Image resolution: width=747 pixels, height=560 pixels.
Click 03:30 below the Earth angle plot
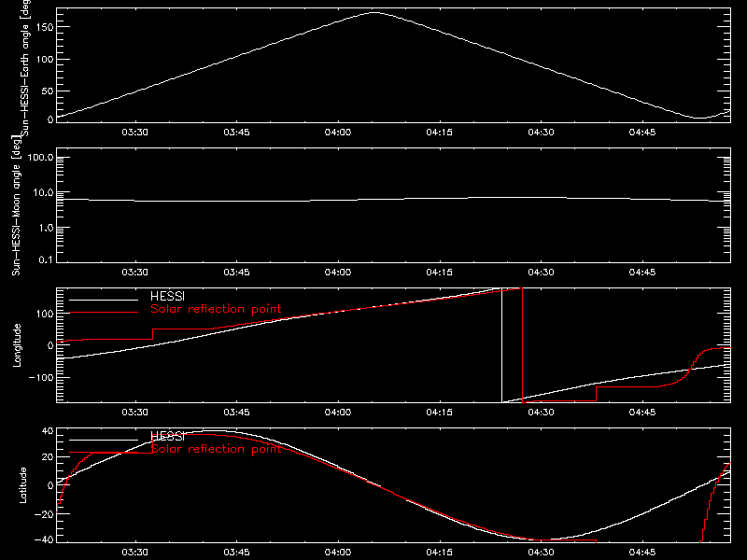pyautogui.click(x=134, y=133)
